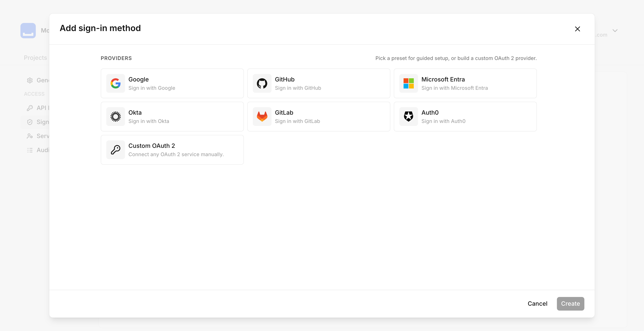This screenshot has width=644, height=331.
Task: Pick the GitLab provider title
Action: (x=284, y=113)
